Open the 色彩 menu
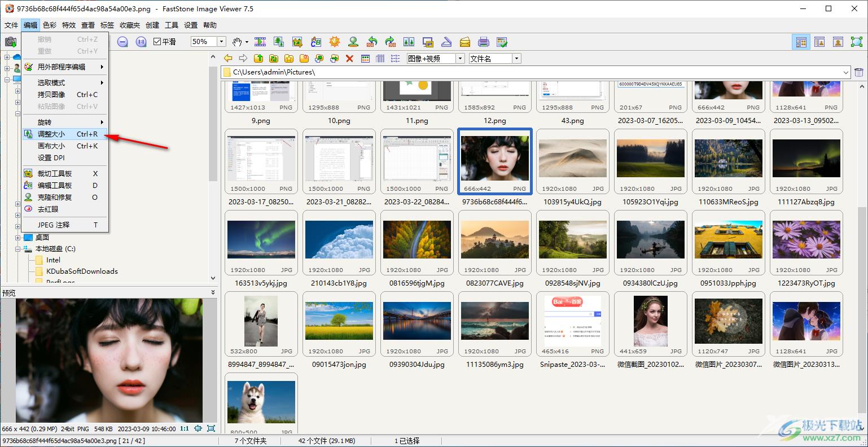Screen dimensions: 868x447 coord(50,25)
